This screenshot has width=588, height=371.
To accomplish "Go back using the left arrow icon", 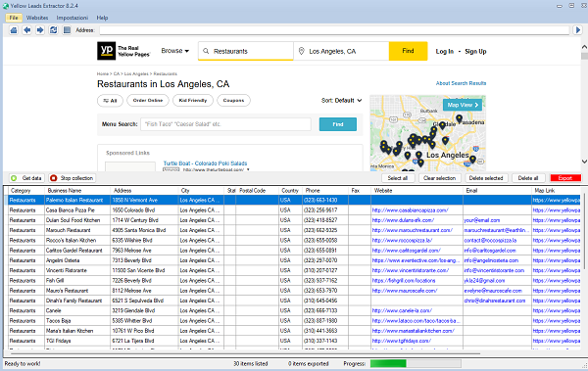I will click(27, 30).
